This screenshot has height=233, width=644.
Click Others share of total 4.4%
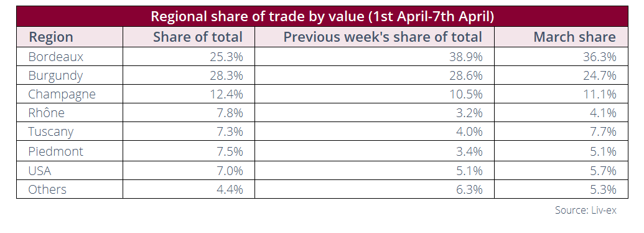click(x=230, y=189)
